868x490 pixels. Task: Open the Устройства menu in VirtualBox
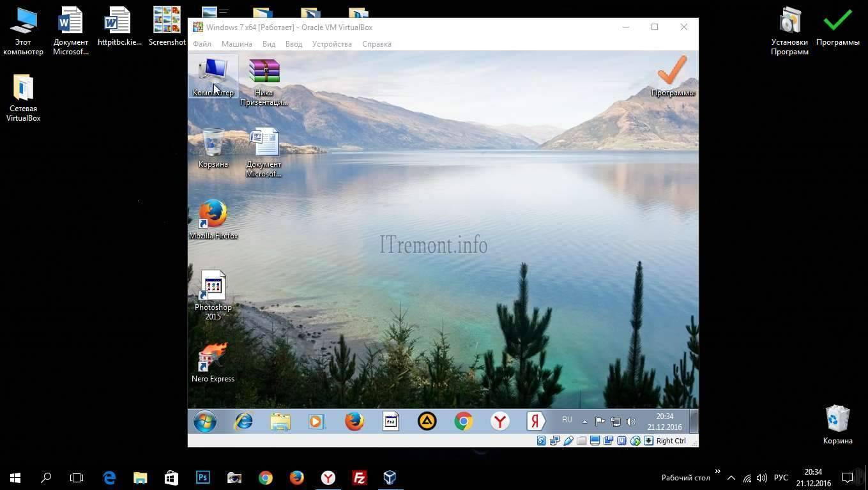[x=331, y=44]
